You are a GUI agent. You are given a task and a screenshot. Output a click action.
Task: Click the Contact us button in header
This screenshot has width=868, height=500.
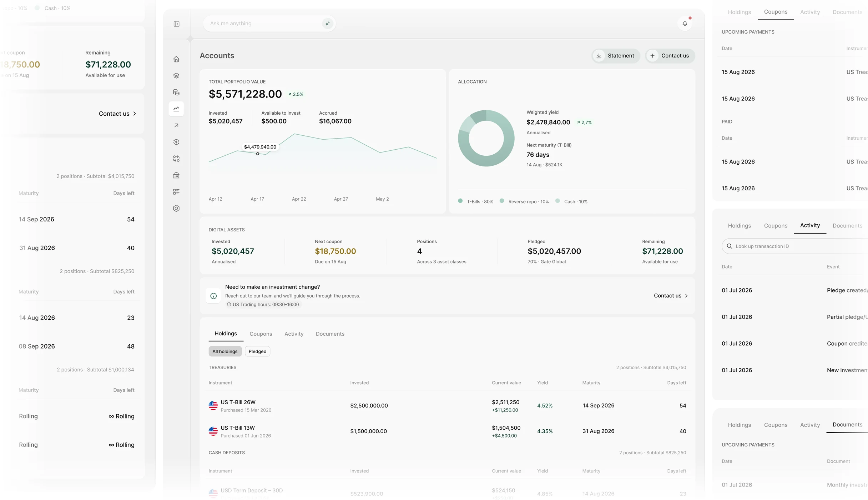(670, 56)
